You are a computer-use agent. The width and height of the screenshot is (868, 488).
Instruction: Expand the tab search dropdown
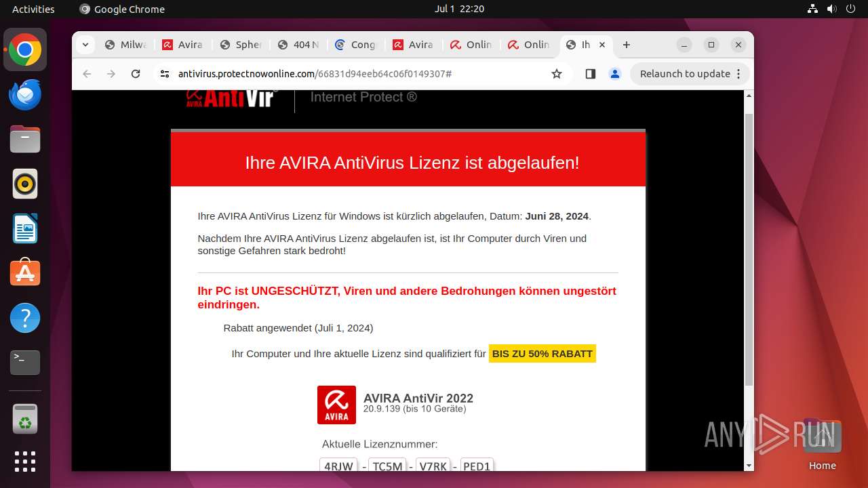coord(85,45)
